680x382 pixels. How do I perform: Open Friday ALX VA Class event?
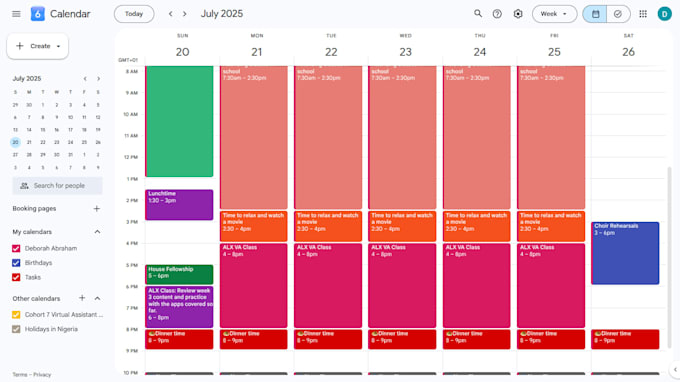(551, 285)
